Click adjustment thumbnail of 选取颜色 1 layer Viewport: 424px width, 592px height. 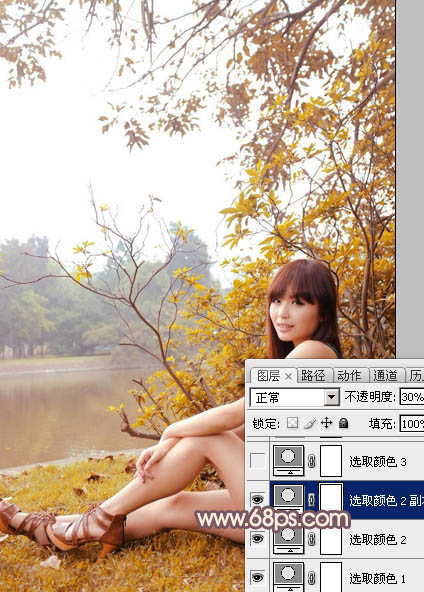tap(288, 577)
